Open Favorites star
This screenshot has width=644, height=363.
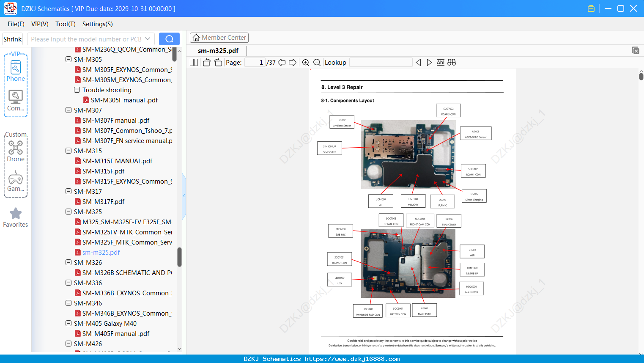click(16, 217)
